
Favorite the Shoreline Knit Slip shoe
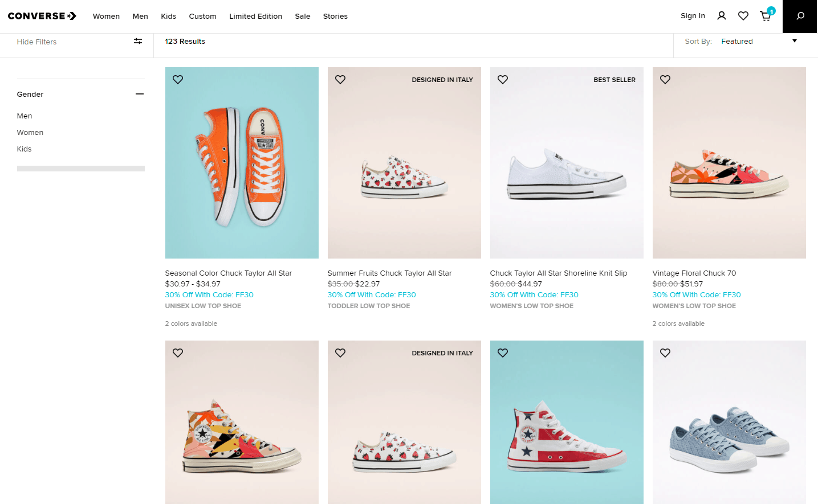[503, 80]
